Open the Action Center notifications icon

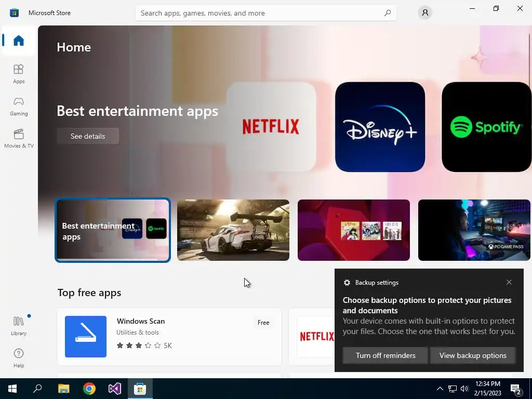click(516, 389)
